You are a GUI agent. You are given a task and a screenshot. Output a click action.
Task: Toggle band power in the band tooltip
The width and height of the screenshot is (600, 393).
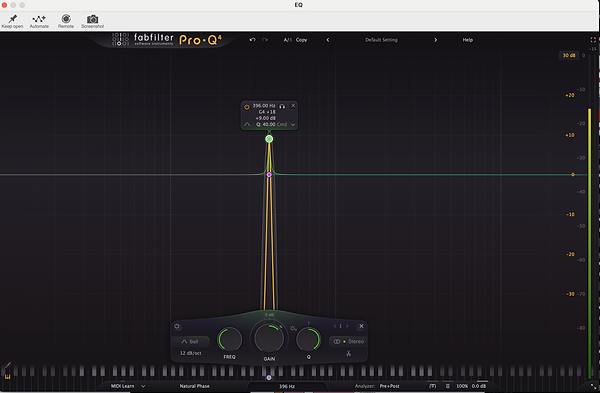(247, 107)
